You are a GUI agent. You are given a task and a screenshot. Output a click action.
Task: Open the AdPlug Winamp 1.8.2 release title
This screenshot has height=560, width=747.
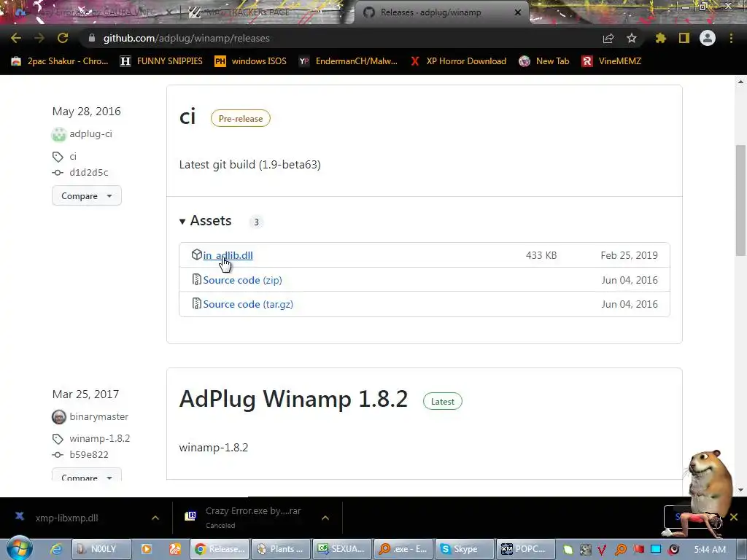pos(293,399)
